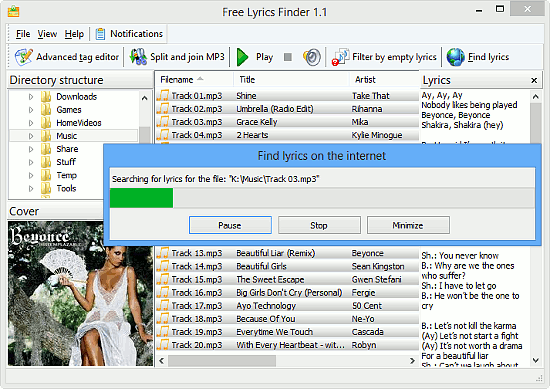Click the Beyonce album cover image
Screen dimensions: 550x389
click(80, 294)
